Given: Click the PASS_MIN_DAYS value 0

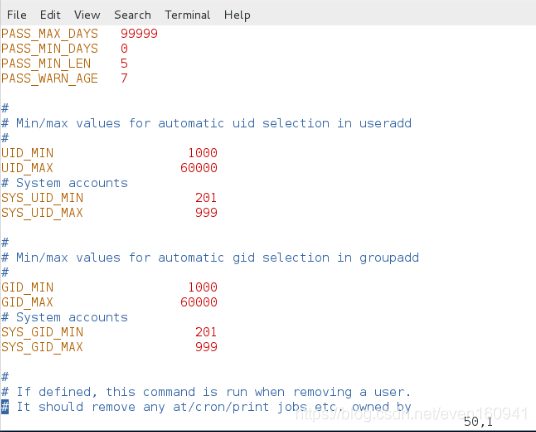Looking at the screenshot, I should point(124,49).
